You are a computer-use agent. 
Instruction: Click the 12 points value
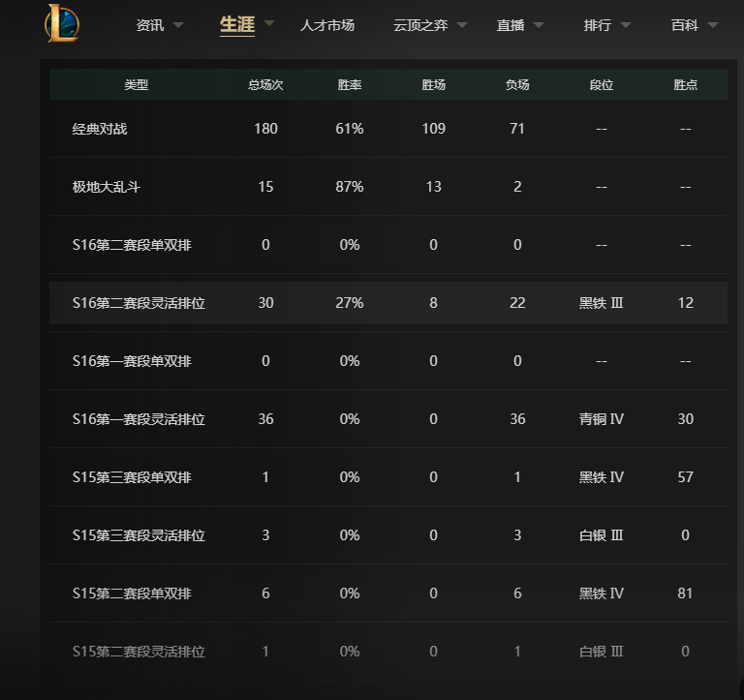click(685, 303)
